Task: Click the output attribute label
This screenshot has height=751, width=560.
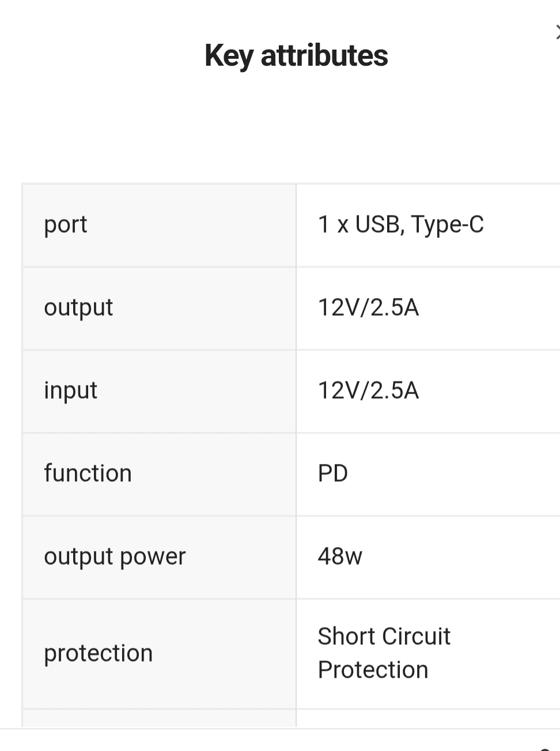Action: [78, 307]
